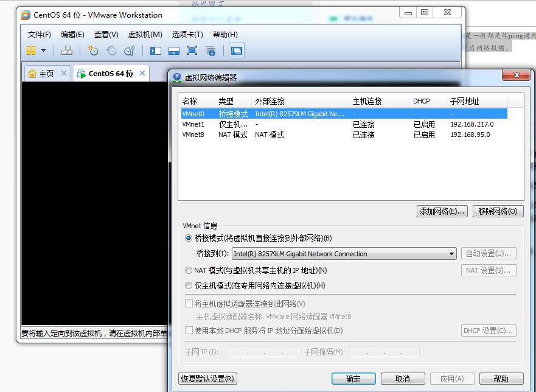This screenshot has height=392, width=536.
Task: Click the console view icon at toolbar end
Action: [237, 51]
